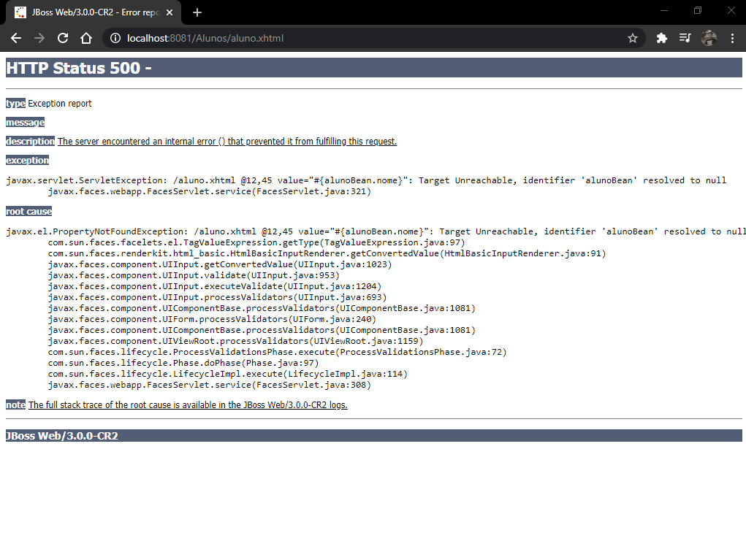The height and width of the screenshot is (560, 746).
Task: Click the full stack trace note text
Action: click(x=188, y=405)
